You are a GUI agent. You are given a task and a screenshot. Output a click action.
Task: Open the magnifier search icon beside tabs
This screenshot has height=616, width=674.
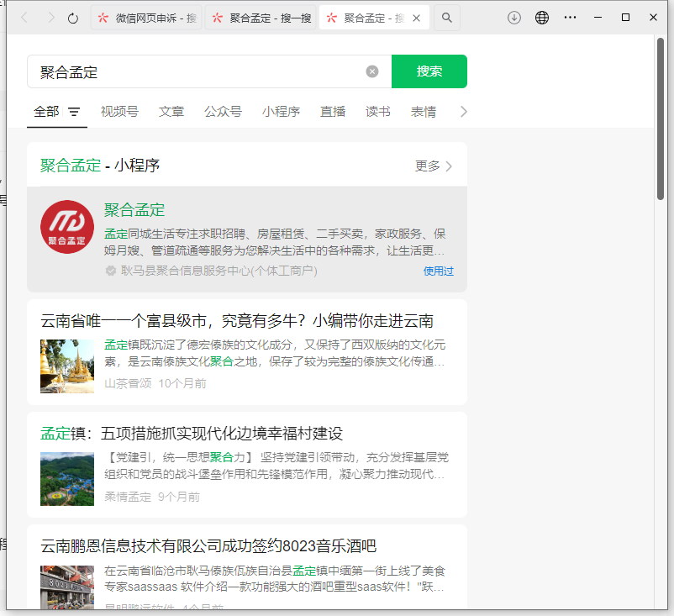click(447, 18)
